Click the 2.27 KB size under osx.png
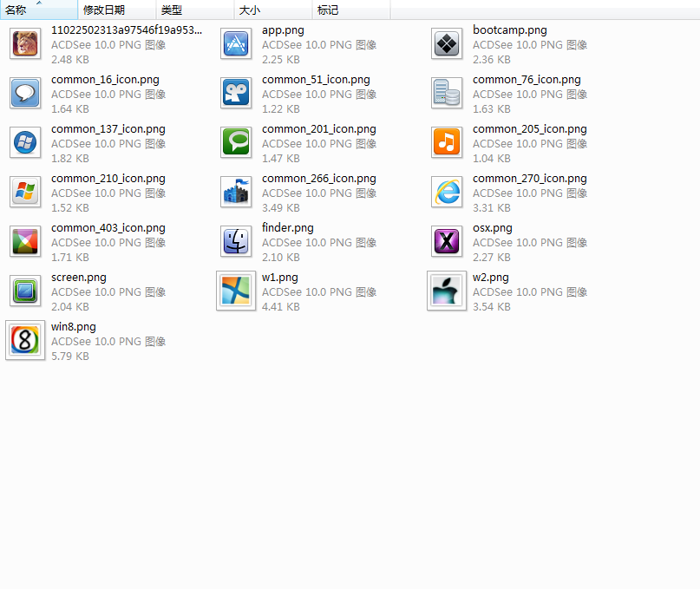This screenshot has height=589, width=700. [x=492, y=258]
